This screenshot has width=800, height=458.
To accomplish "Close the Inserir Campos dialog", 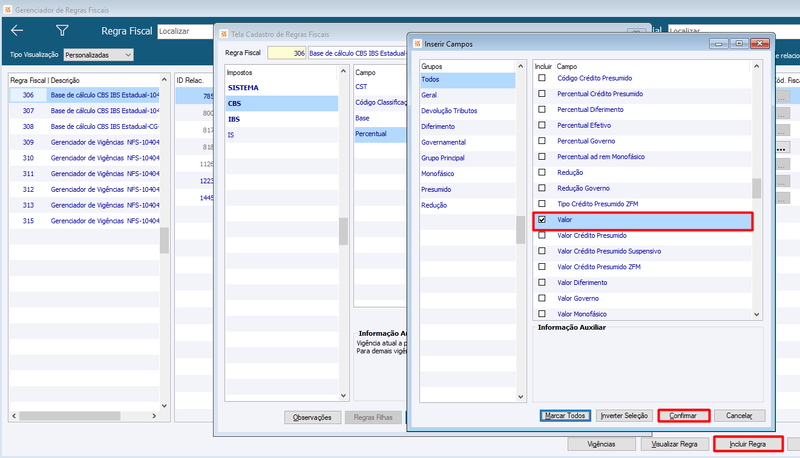I will point(760,44).
